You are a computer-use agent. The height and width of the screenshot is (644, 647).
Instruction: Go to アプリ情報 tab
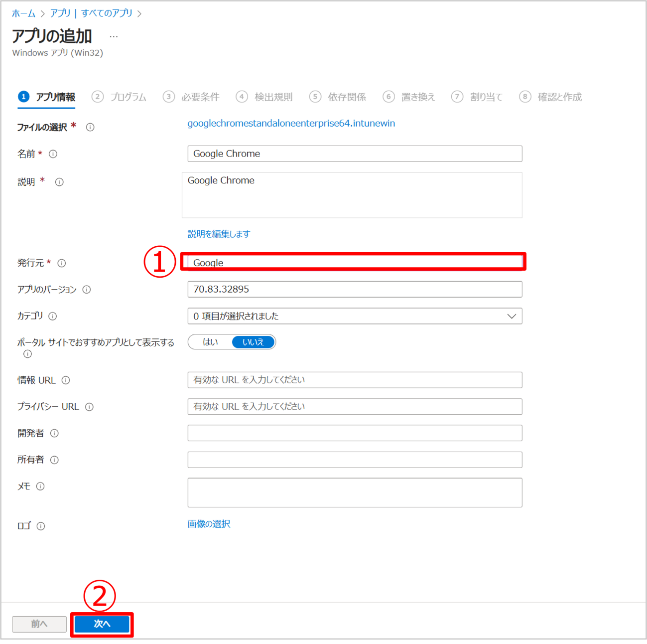(47, 97)
